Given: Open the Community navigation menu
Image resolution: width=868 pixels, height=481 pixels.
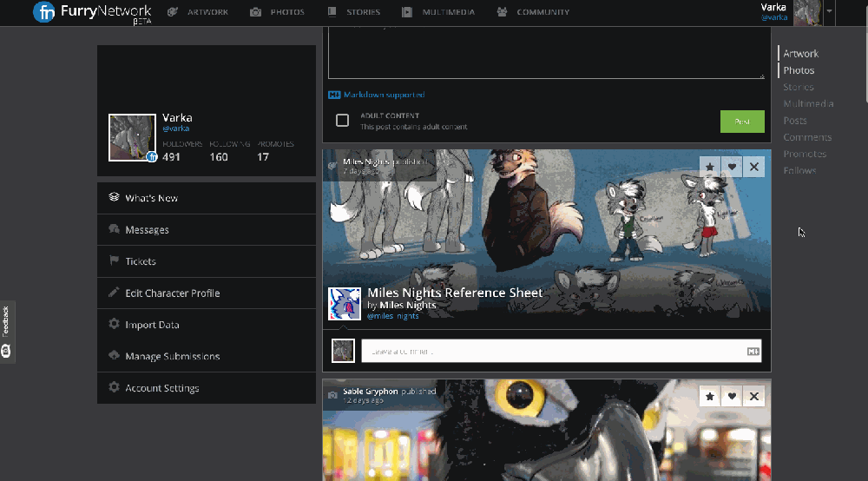Looking at the screenshot, I should click(x=533, y=12).
